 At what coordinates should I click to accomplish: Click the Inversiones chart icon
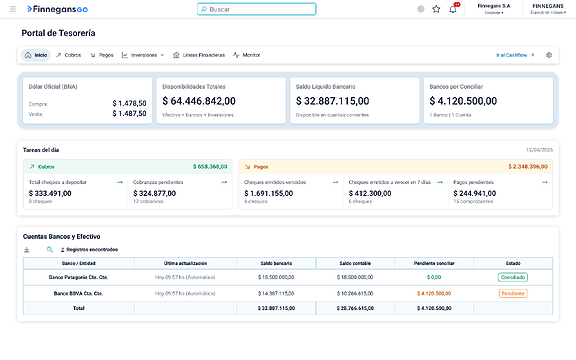(125, 55)
